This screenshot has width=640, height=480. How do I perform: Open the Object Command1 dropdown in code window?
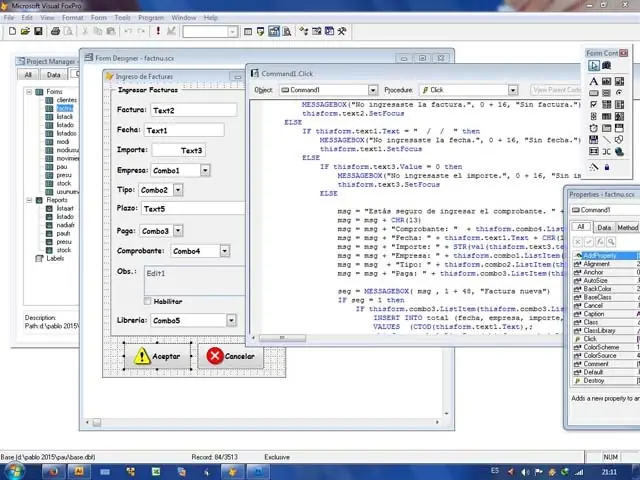pos(373,90)
